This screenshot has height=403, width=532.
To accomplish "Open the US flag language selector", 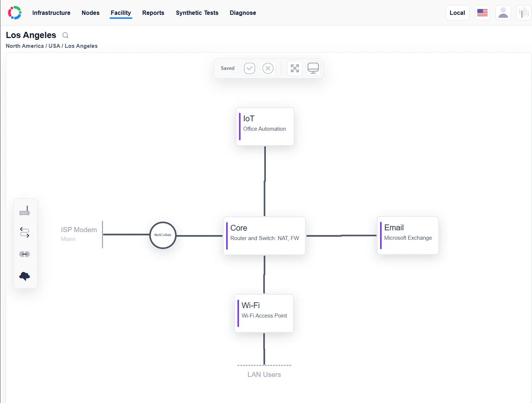I will tap(482, 13).
